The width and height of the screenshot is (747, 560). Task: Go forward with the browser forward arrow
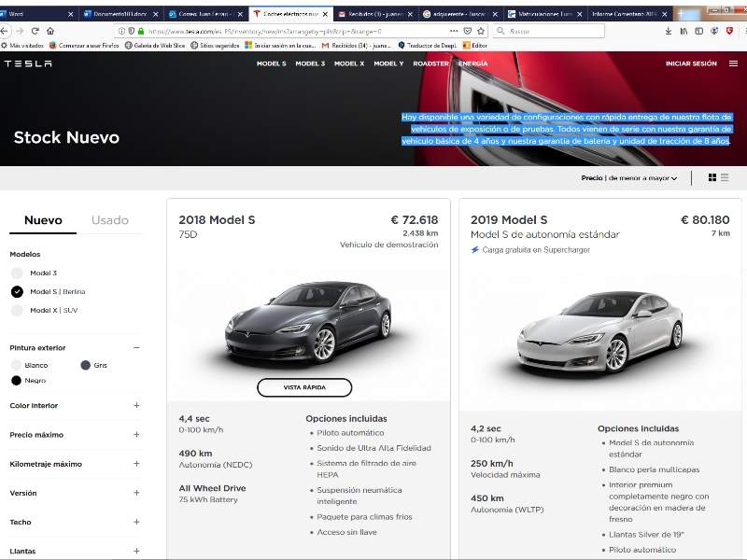(20, 31)
